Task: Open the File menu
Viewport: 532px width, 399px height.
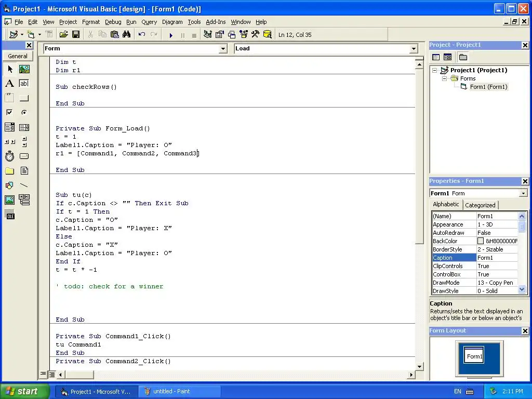Action: (x=19, y=22)
